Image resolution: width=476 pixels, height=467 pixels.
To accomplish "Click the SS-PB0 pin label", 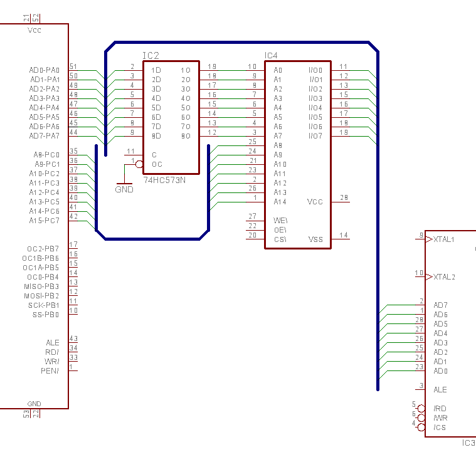I will (46, 315).
